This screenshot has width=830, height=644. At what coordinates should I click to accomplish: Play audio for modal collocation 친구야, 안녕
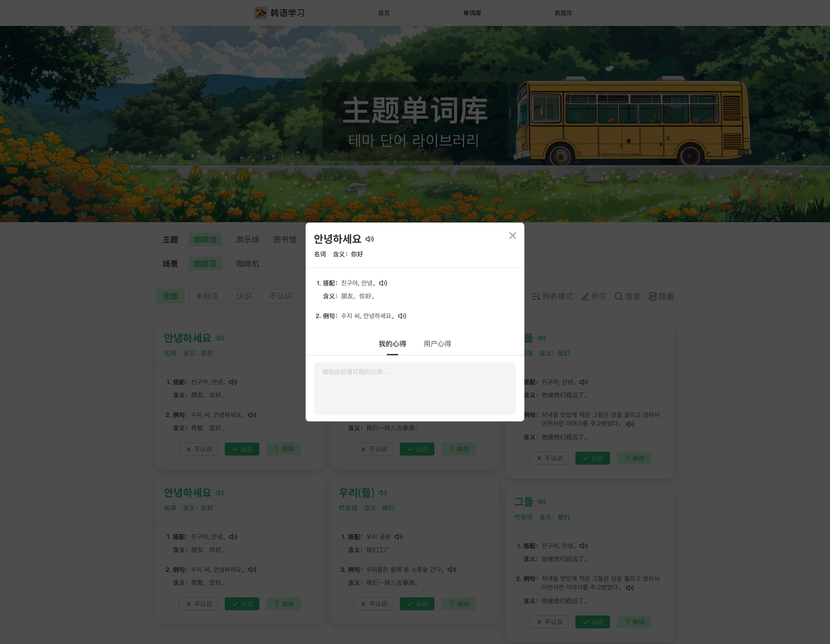383,283
